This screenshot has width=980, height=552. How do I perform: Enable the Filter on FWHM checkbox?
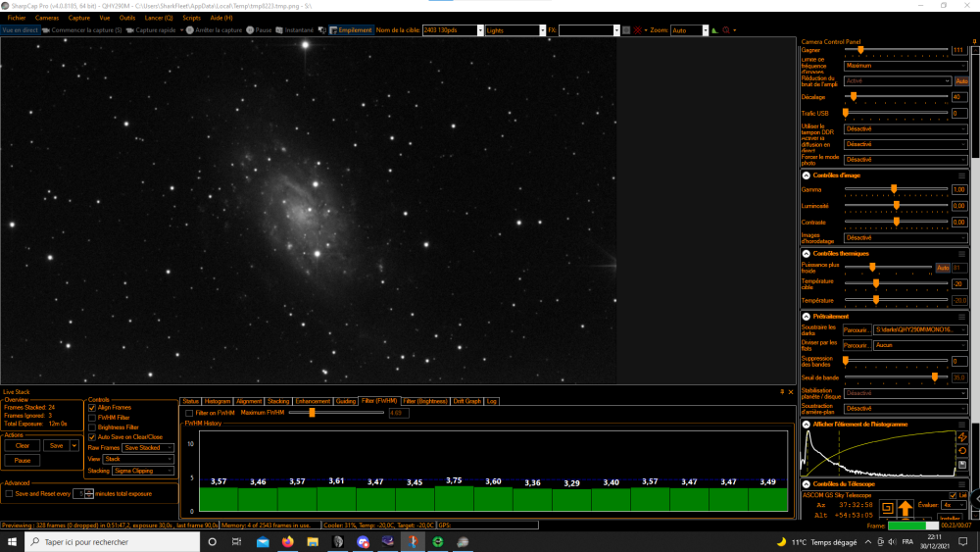[x=189, y=413]
